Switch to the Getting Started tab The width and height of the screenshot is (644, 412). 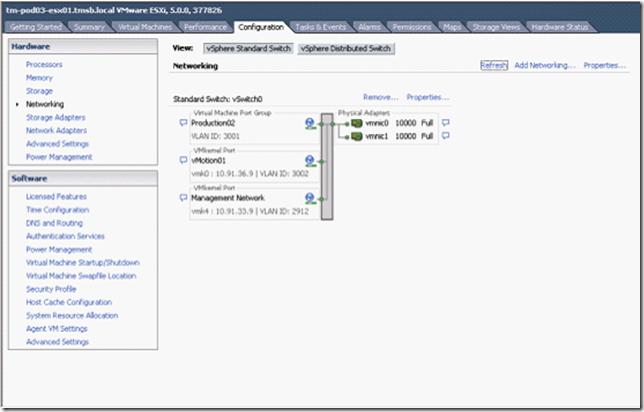coord(36,27)
